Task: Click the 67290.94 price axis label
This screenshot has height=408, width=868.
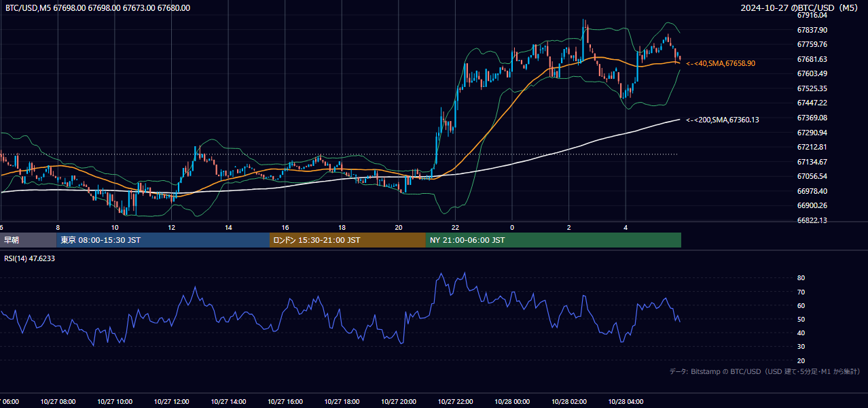Action: pyautogui.click(x=812, y=133)
